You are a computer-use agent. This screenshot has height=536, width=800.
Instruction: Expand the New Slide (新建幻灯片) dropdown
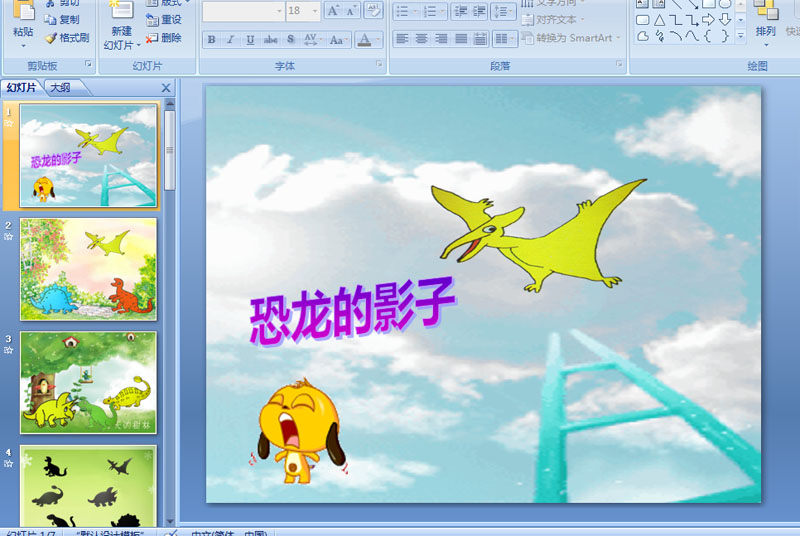coord(120,45)
